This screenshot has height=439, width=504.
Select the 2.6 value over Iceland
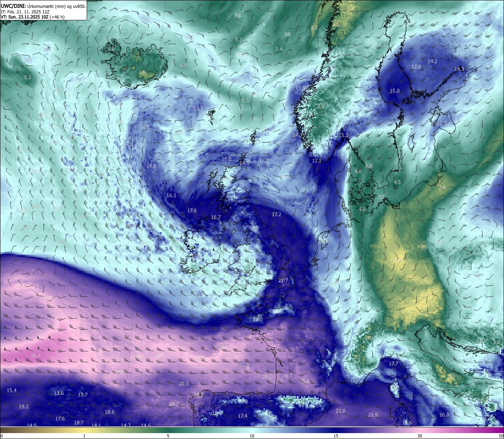pyautogui.click(x=142, y=72)
